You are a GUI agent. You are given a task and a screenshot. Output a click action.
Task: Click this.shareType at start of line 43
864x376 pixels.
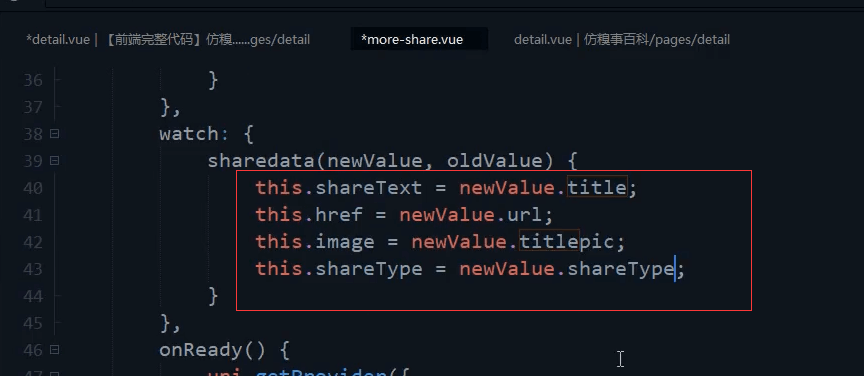[x=339, y=269]
